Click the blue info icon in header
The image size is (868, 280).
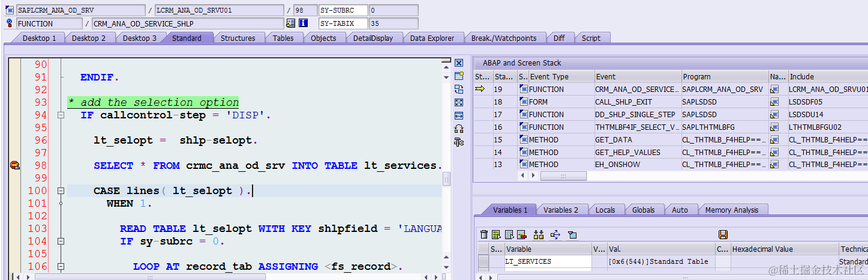pyautogui.click(x=303, y=23)
